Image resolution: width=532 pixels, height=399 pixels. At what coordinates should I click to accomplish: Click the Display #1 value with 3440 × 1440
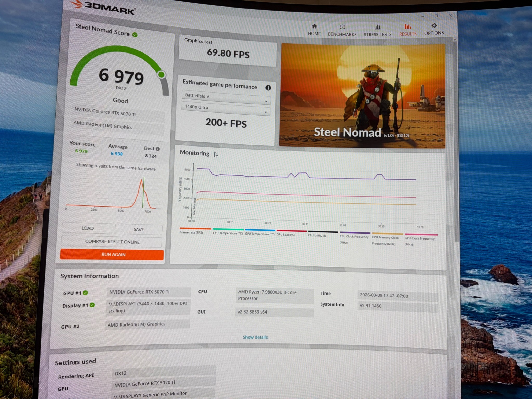tap(148, 307)
